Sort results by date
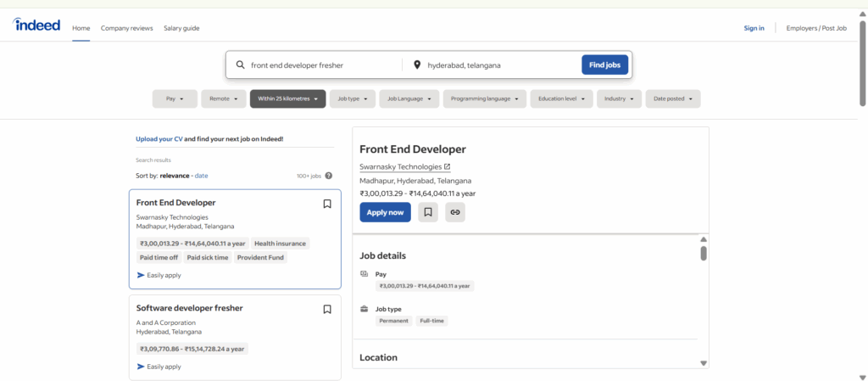The image size is (868, 381). [x=201, y=176]
